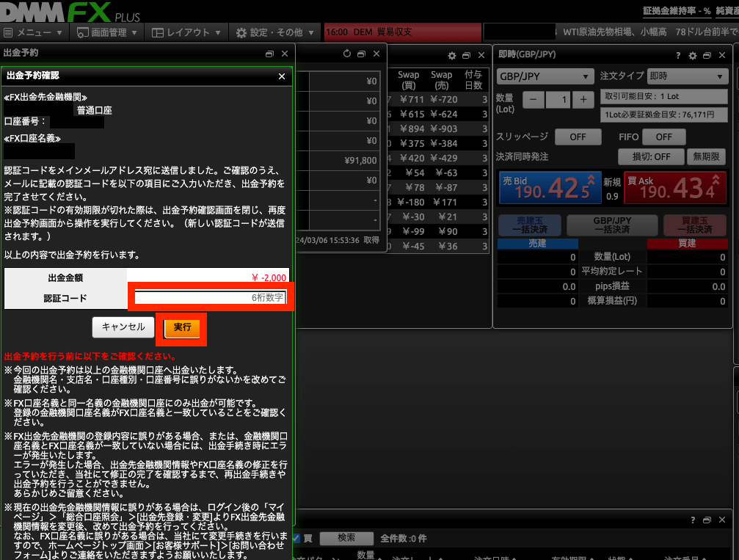
Task: Toggle the 買 checkbox in the bottom panel
Action: (x=296, y=538)
